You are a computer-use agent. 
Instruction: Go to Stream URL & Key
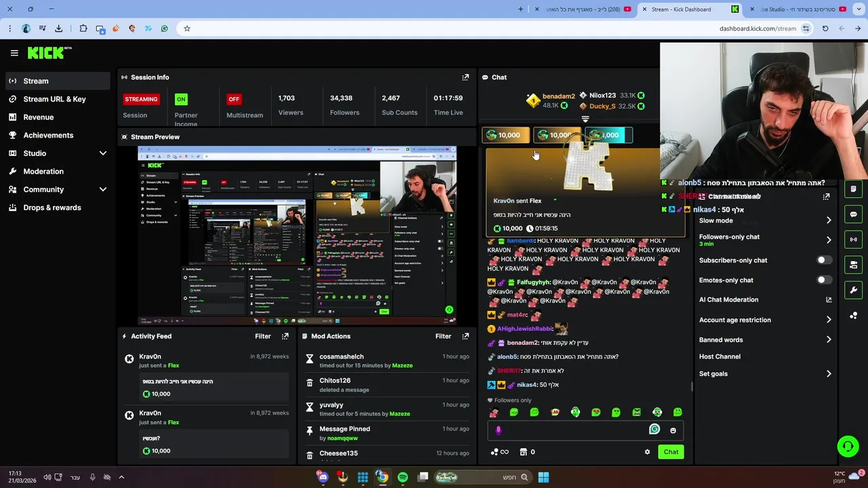tap(58, 99)
